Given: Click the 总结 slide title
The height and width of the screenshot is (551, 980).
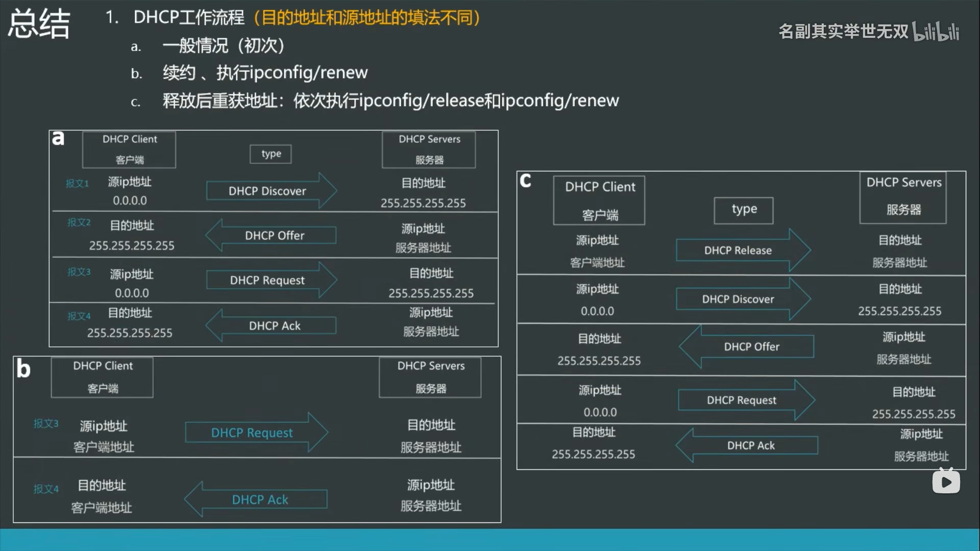Looking at the screenshot, I should click(39, 24).
